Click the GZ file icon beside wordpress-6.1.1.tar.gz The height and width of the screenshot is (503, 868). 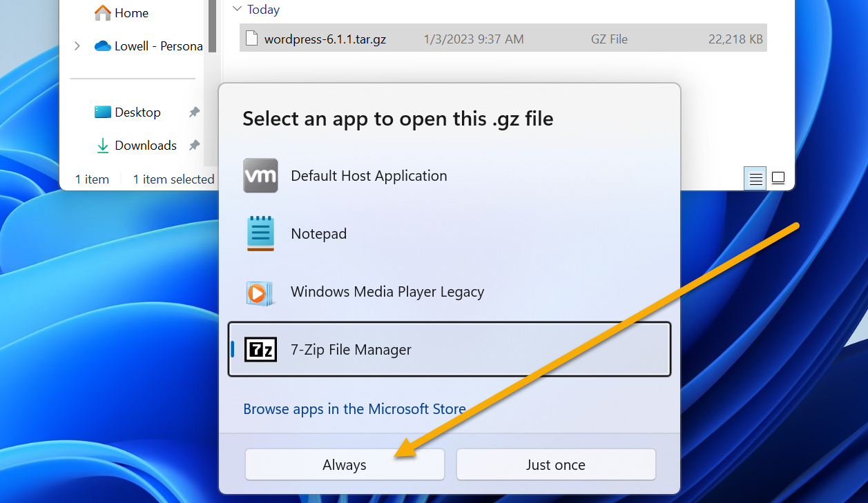pyautogui.click(x=251, y=38)
